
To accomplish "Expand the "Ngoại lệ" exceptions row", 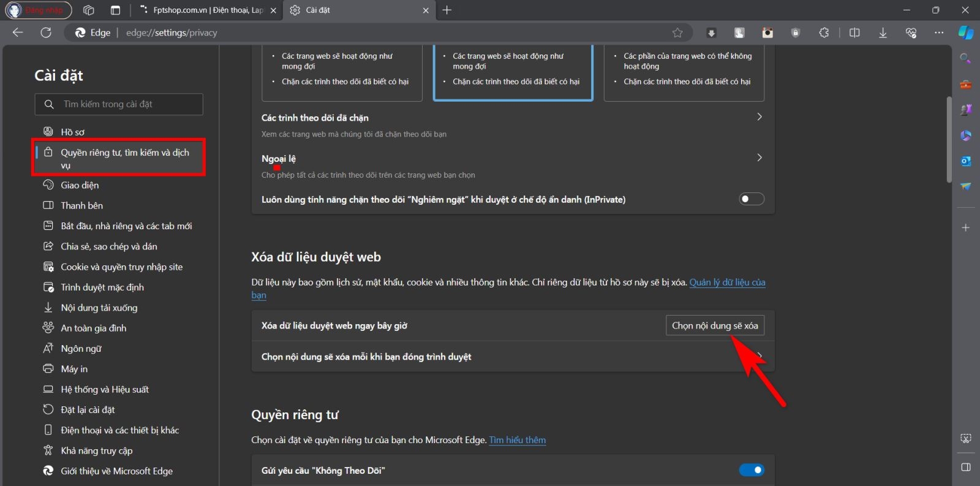I will click(x=759, y=158).
